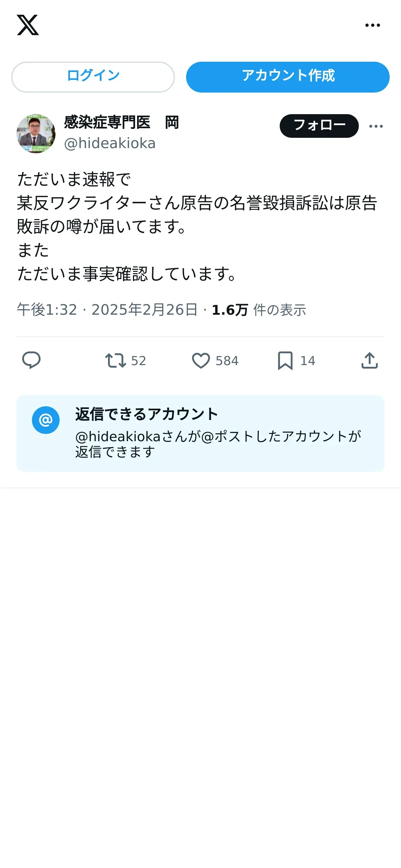Click the reply speech bubble icon
This screenshot has height=868, width=401.
[x=31, y=360]
